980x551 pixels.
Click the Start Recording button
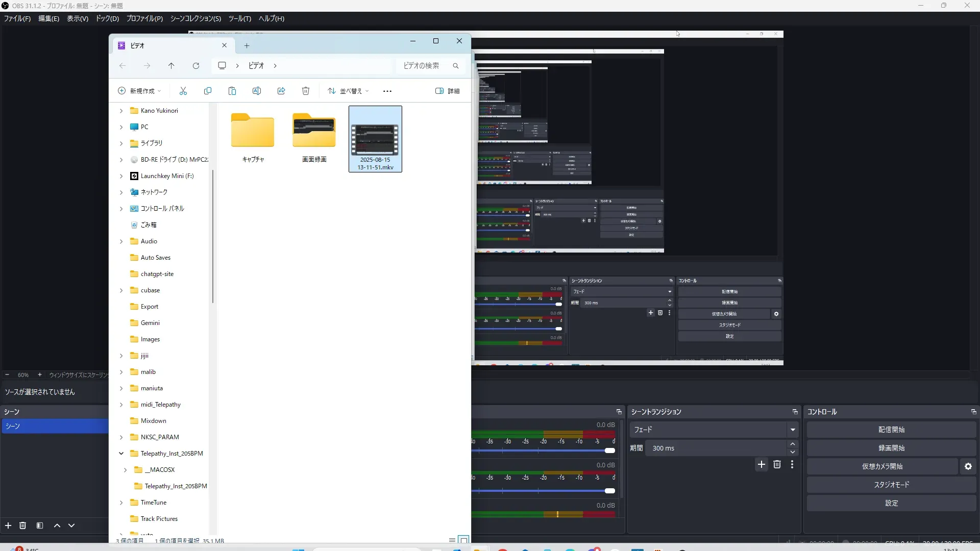891,448
